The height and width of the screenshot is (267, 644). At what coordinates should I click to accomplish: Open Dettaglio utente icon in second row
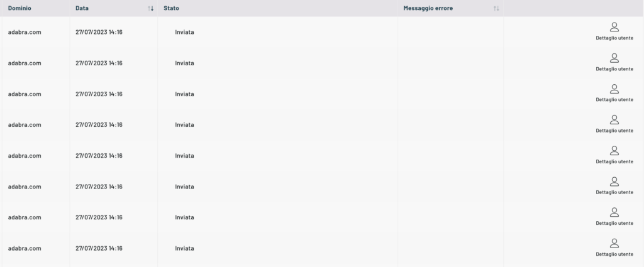coord(614,58)
